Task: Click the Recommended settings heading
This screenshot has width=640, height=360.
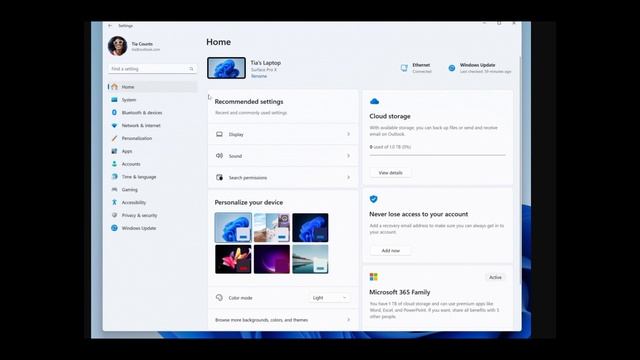Action: tap(249, 102)
